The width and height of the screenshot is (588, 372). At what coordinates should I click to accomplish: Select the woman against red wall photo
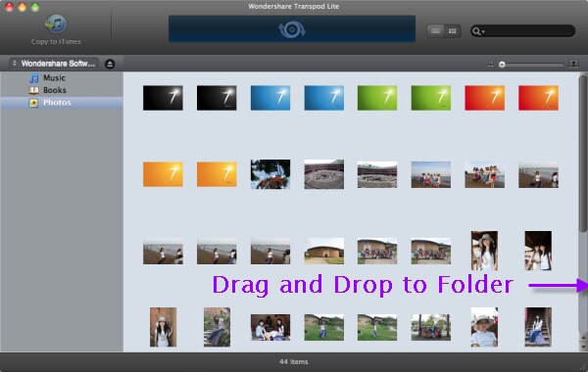[163, 327]
